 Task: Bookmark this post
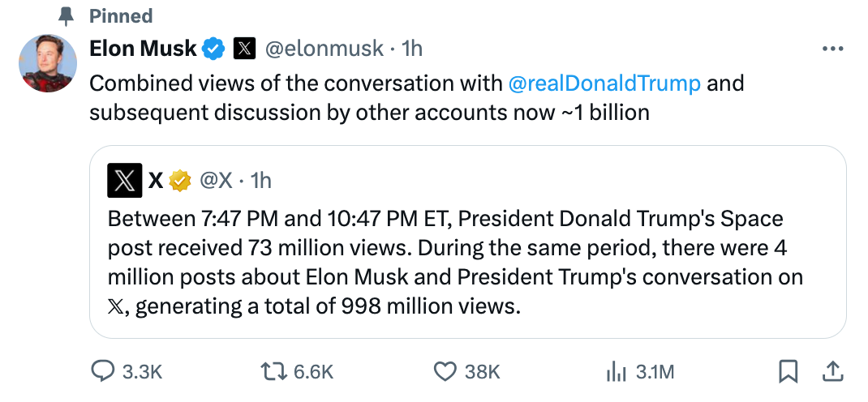pos(788,371)
